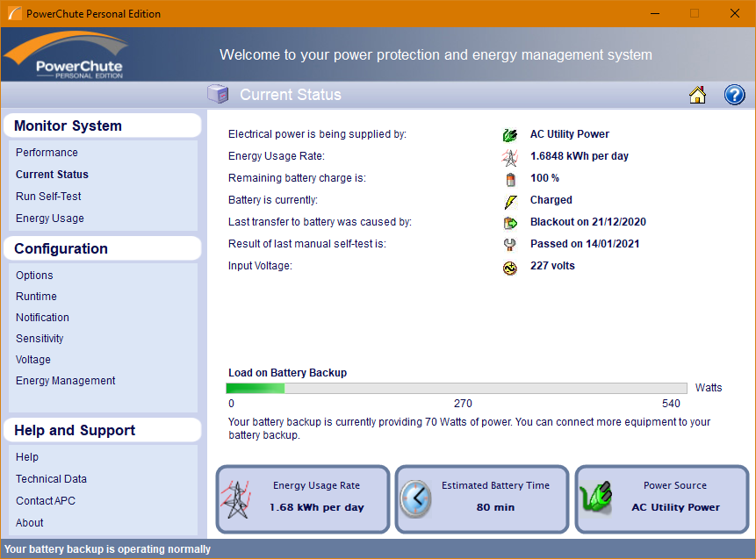Viewport: 756px width, 559px height.
Task: Click the Estimated Battery Time 80 min card
Action: [x=482, y=499]
